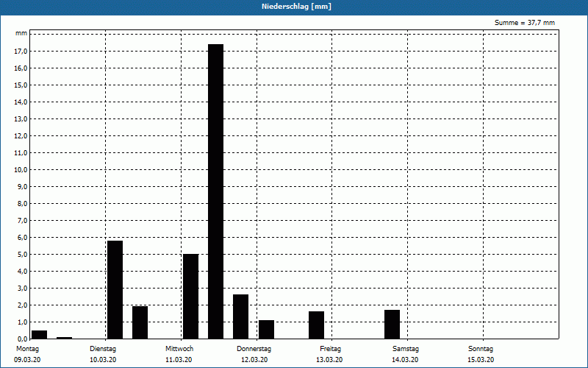The width and height of the screenshot is (588, 368).
Task: Click the Montag axis label
Action: coord(27,349)
